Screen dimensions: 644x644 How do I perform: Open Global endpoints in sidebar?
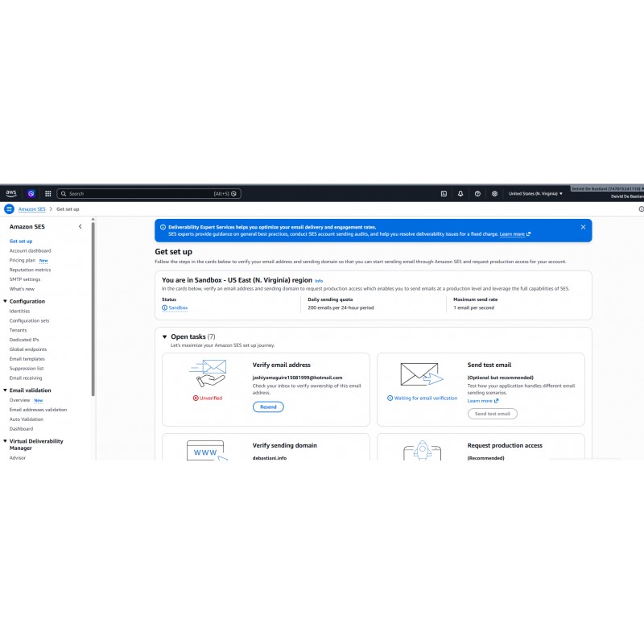coord(28,349)
